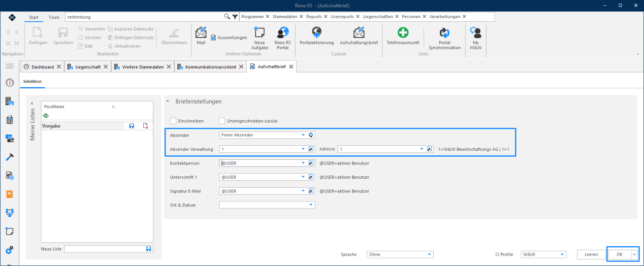Click refresh icon next to Absender
Image resolution: width=644 pixels, height=266 pixels.
(x=311, y=135)
